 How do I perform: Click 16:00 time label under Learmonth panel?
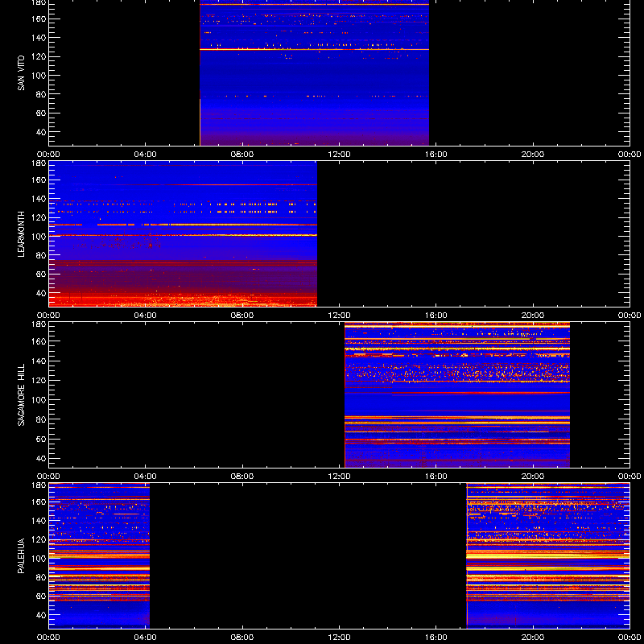click(x=436, y=316)
